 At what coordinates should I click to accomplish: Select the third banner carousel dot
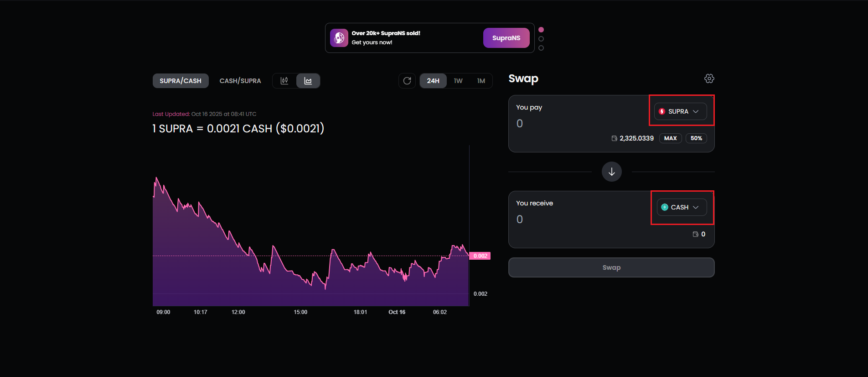[541, 48]
